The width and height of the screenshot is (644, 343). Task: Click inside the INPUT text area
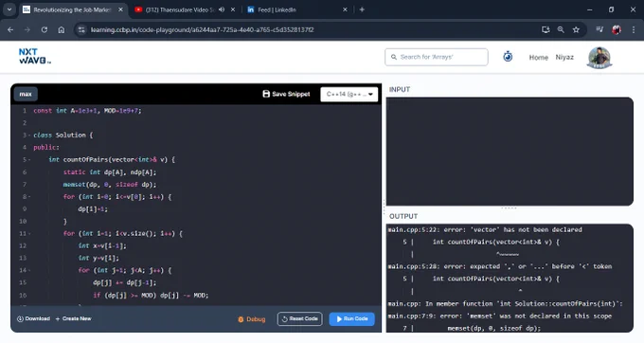click(510, 152)
